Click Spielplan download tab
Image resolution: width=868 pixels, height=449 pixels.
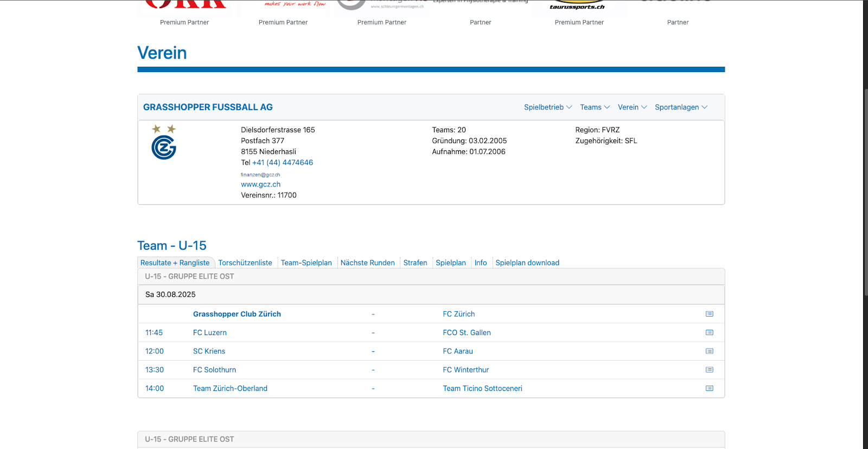pyautogui.click(x=527, y=263)
